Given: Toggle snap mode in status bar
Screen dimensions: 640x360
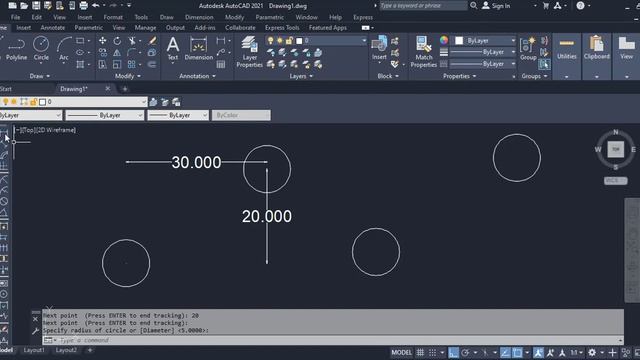Looking at the screenshot, I should point(432,353).
